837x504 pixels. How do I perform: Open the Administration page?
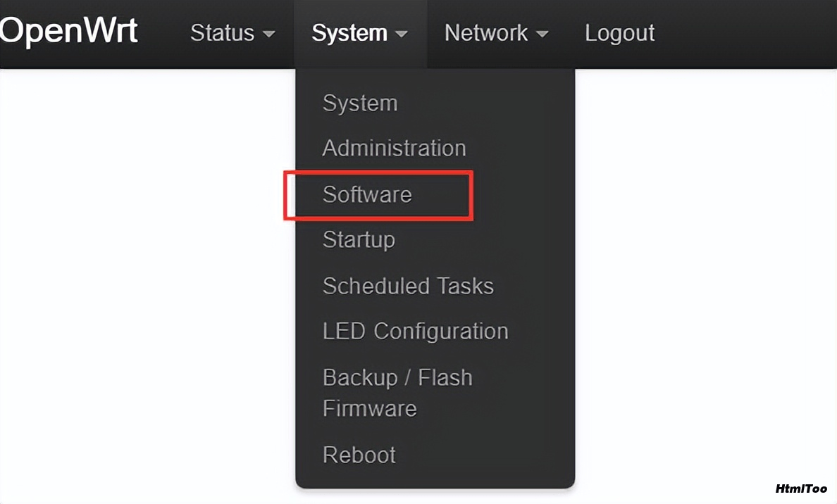coord(395,148)
